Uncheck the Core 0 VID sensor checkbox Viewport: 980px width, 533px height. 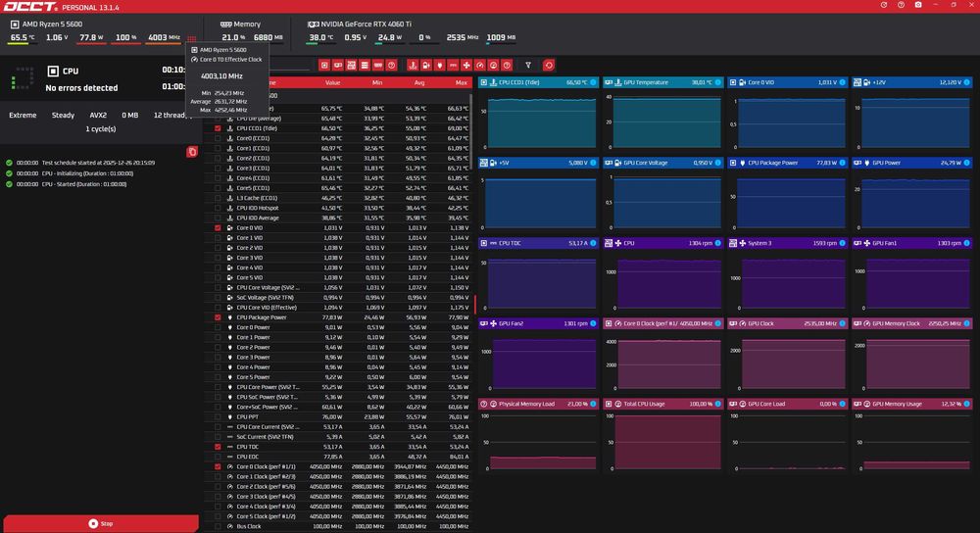tap(218, 228)
